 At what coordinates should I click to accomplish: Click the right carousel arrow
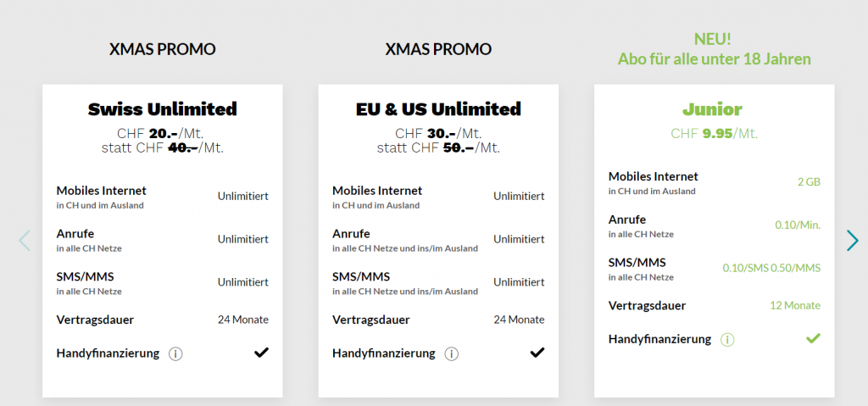[x=852, y=241]
